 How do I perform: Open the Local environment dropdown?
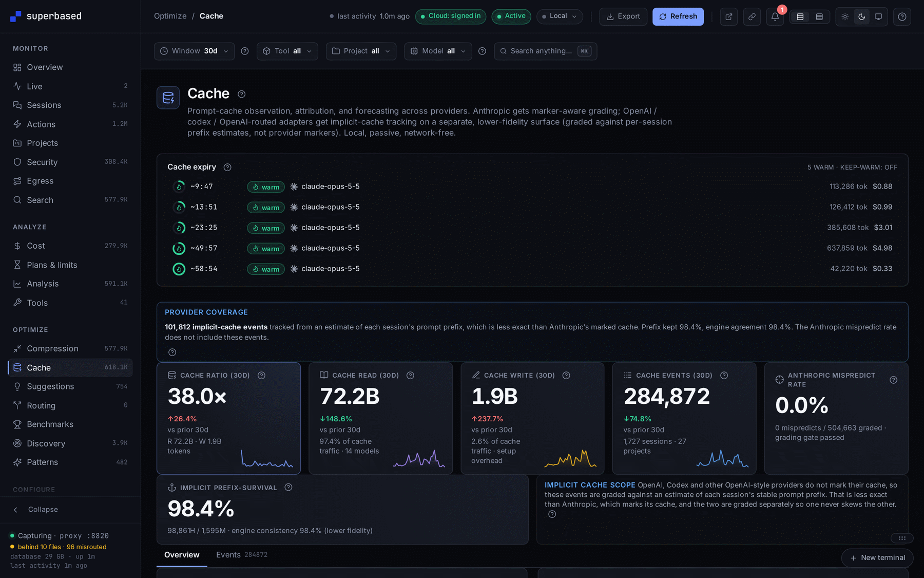tap(560, 16)
